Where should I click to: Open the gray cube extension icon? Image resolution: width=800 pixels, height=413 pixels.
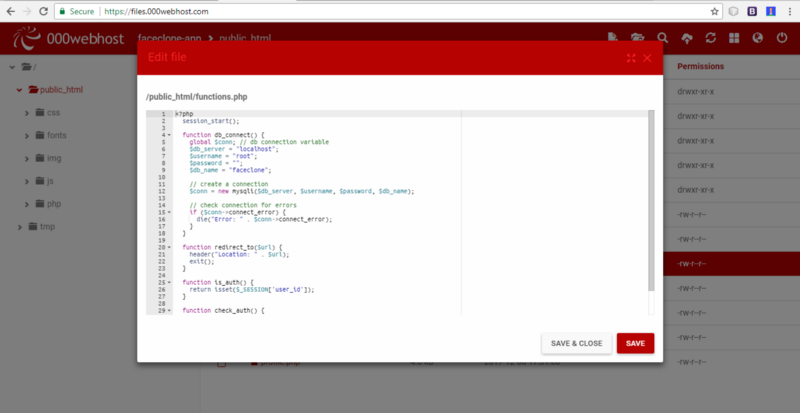733,11
